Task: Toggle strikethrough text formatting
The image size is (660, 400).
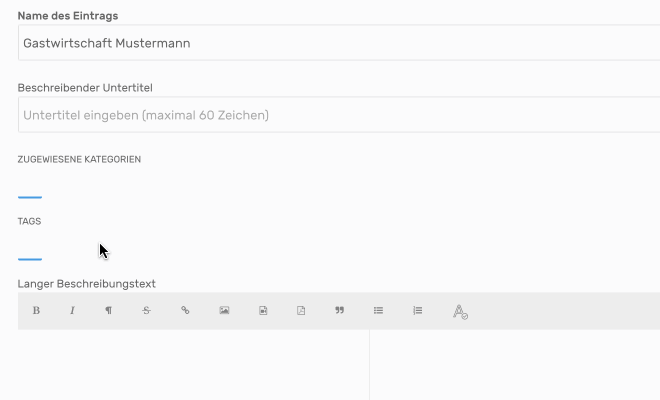Action: (x=146, y=311)
